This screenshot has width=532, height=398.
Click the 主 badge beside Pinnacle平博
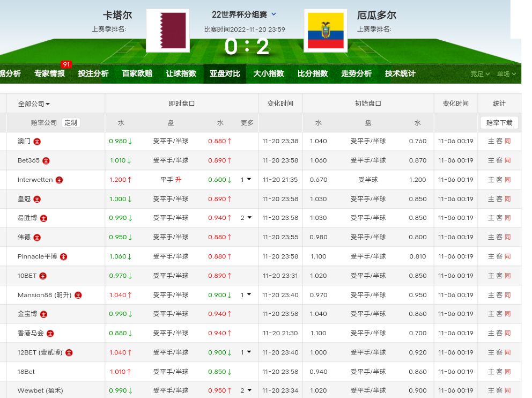click(63, 257)
